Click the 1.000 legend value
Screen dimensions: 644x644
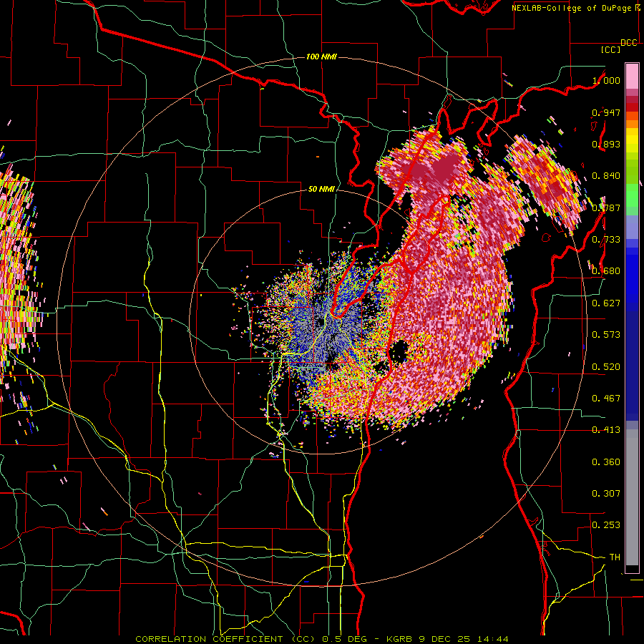coord(606,80)
